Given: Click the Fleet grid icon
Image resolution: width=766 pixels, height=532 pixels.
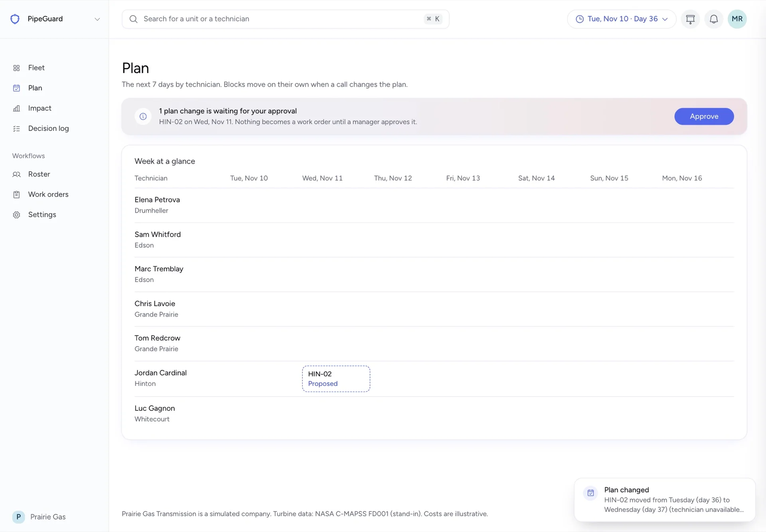Looking at the screenshot, I should [x=16, y=68].
